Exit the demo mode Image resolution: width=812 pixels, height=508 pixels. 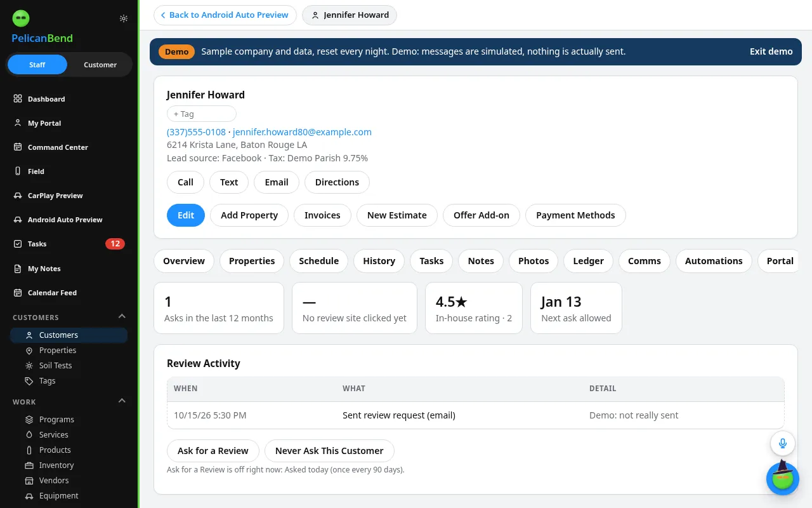771,51
